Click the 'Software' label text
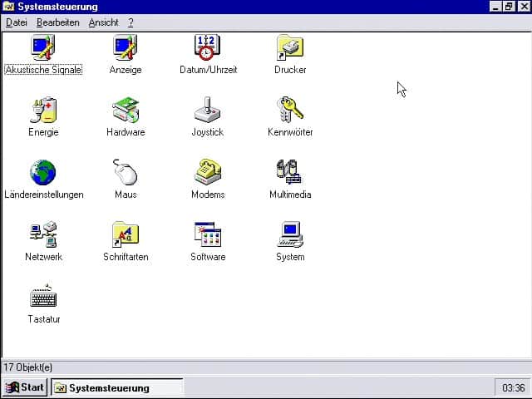 (x=208, y=257)
